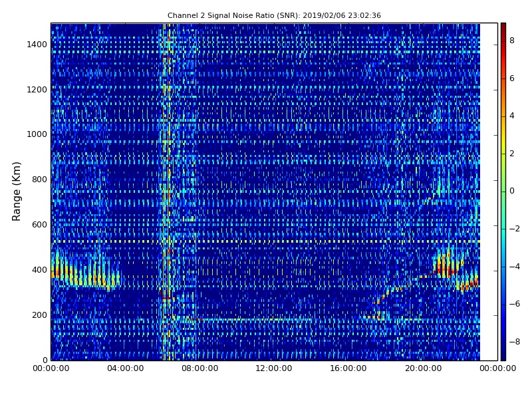Click the colorbar label 0
532x399 pixels.
(512, 191)
